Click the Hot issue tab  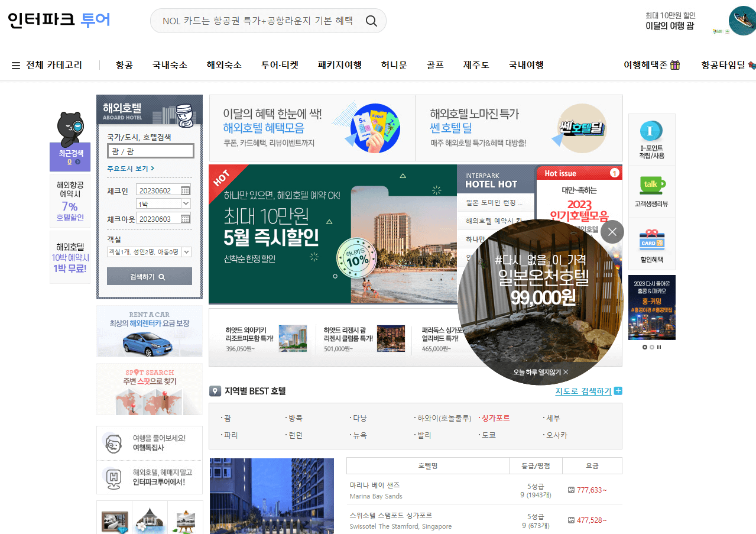pyautogui.click(x=579, y=173)
